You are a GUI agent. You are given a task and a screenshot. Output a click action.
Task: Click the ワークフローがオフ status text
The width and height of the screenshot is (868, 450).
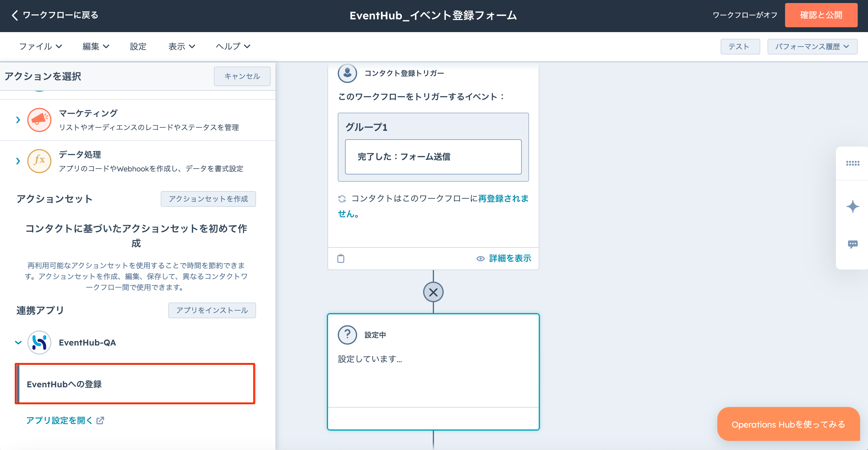tap(745, 15)
